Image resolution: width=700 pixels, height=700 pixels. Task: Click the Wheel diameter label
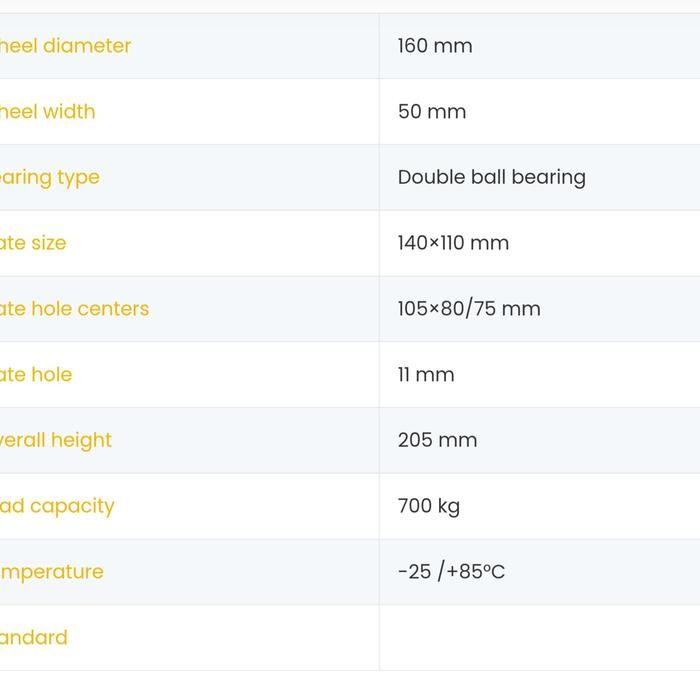[65, 46]
